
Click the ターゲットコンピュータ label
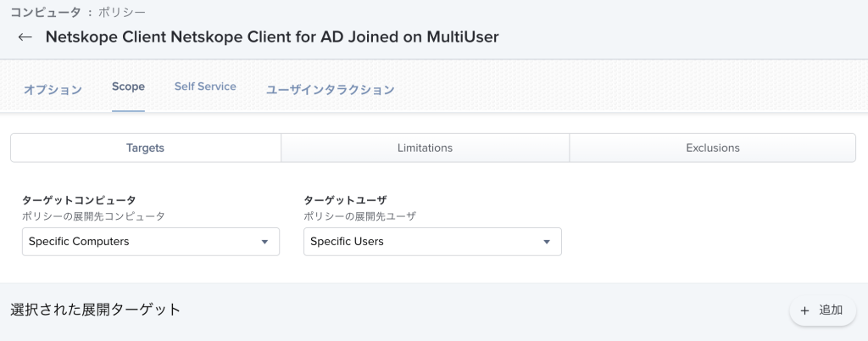tap(79, 200)
